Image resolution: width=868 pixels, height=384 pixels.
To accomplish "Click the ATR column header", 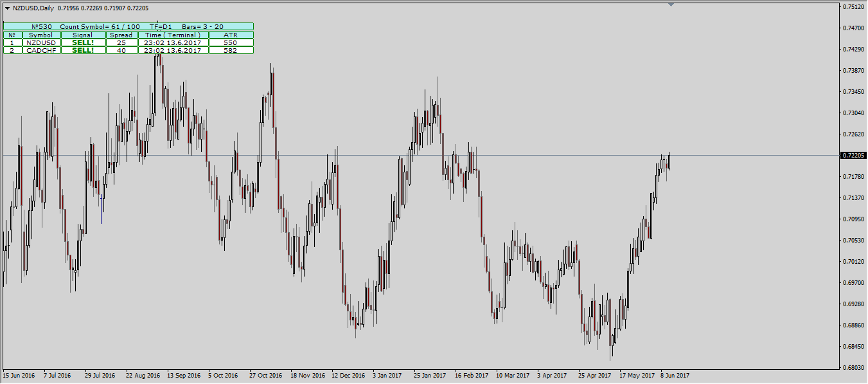I will coord(231,35).
